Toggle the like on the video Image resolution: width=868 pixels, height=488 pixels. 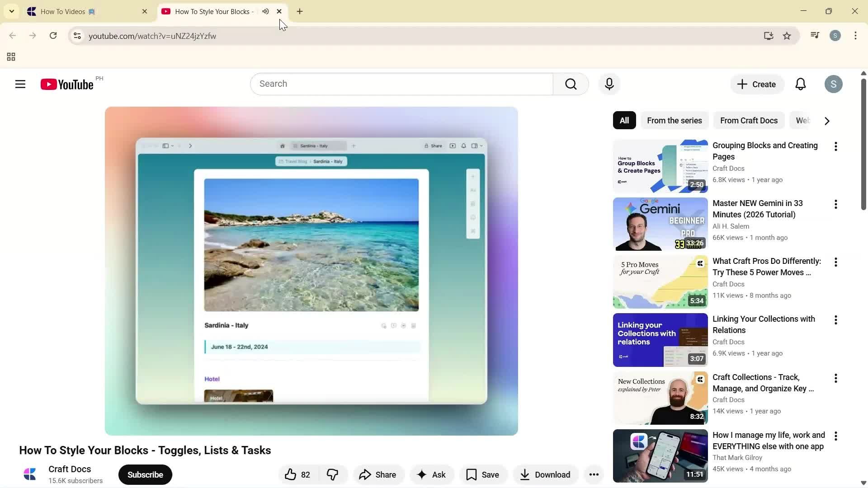[x=291, y=474]
